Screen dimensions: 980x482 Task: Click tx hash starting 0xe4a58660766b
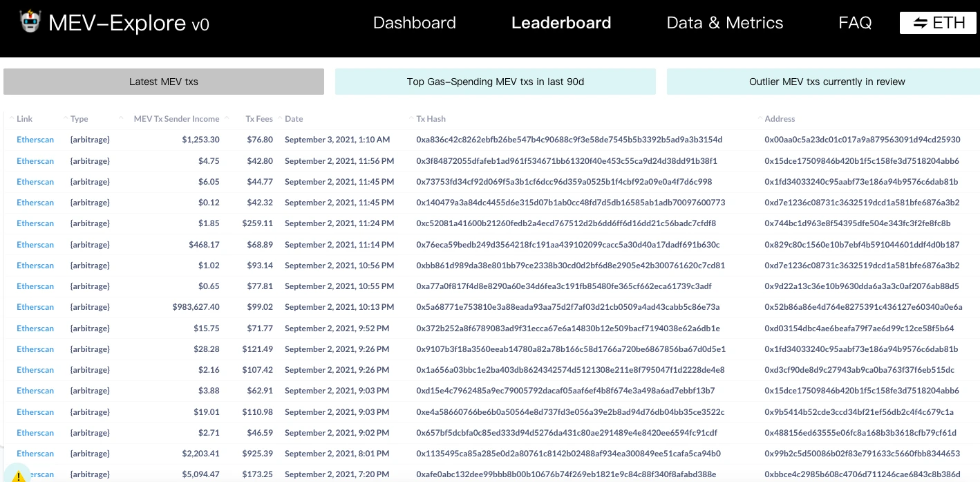(571, 412)
